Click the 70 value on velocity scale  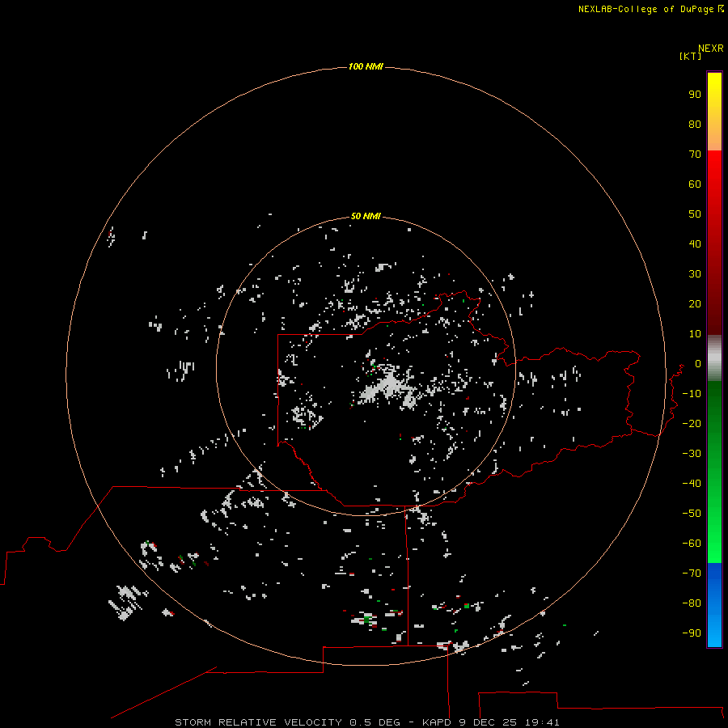695,154
